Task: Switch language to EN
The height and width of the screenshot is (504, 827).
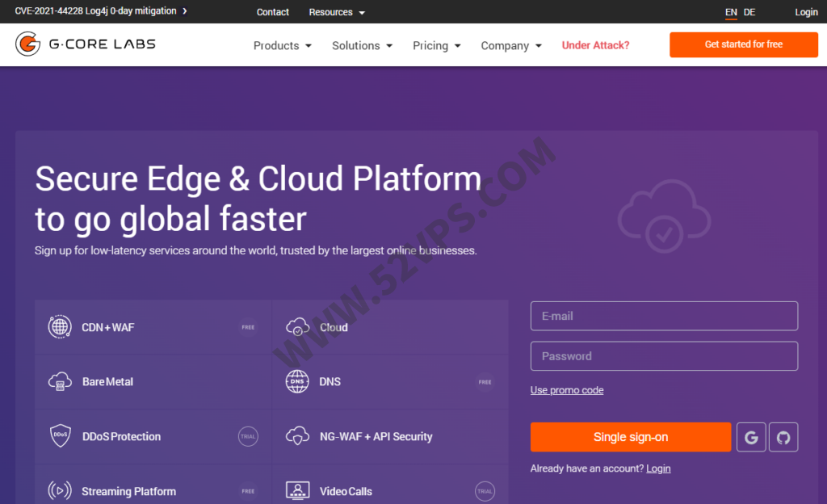Action: tap(731, 12)
